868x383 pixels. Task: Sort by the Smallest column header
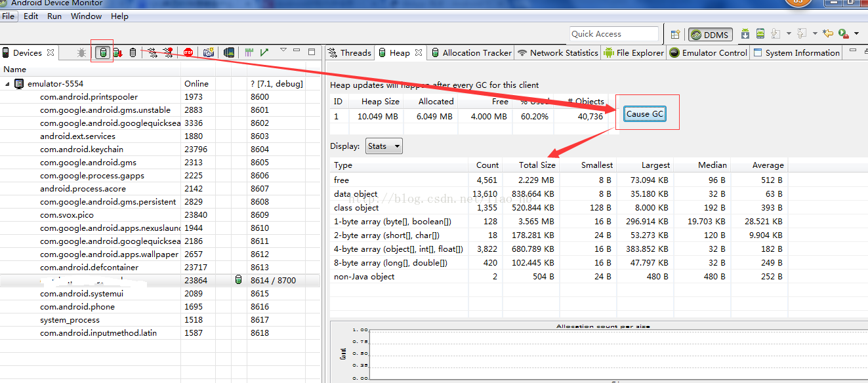click(x=589, y=165)
